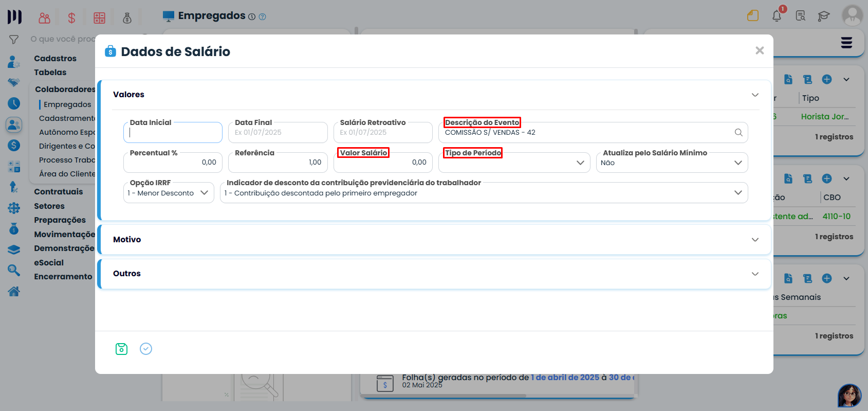Click the 4110-10 CBO value
This screenshot has width=868, height=411.
pyautogui.click(x=837, y=217)
